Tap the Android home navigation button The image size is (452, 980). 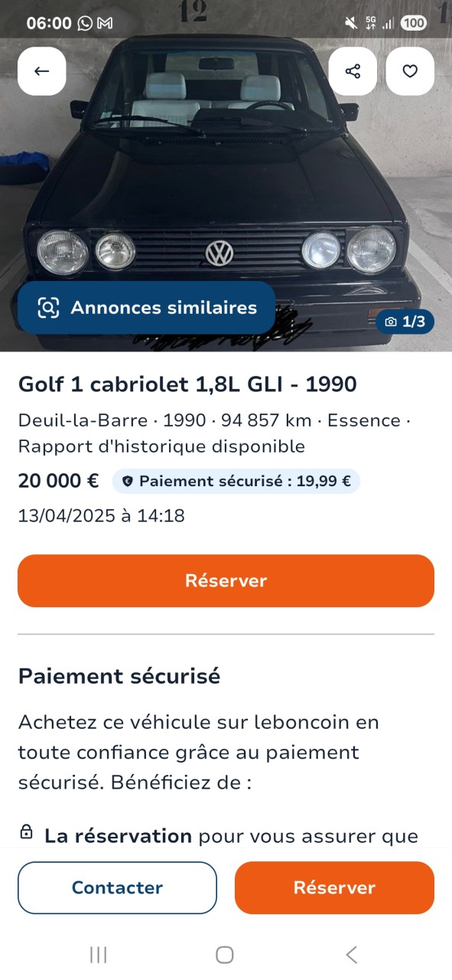coord(225,955)
